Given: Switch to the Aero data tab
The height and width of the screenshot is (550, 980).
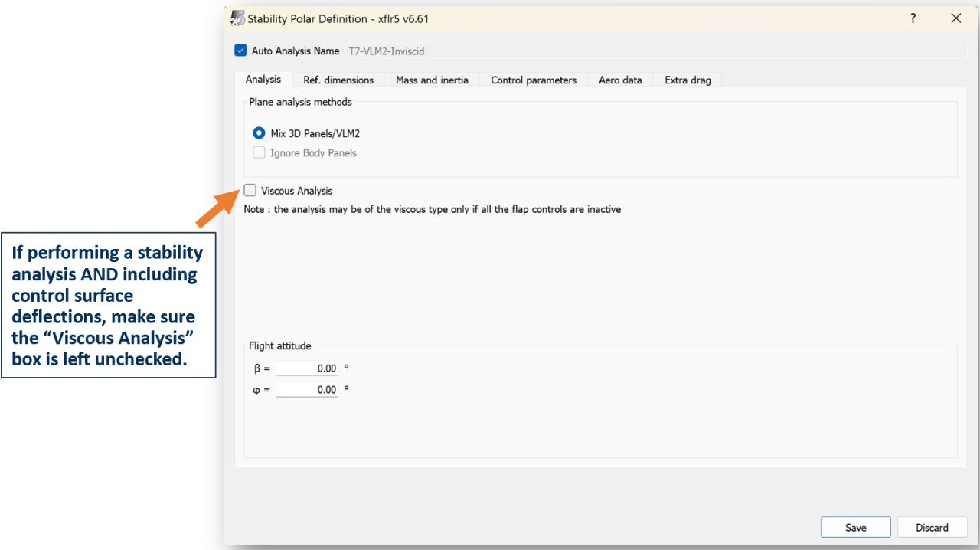Looking at the screenshot, I should pos(620,80).
